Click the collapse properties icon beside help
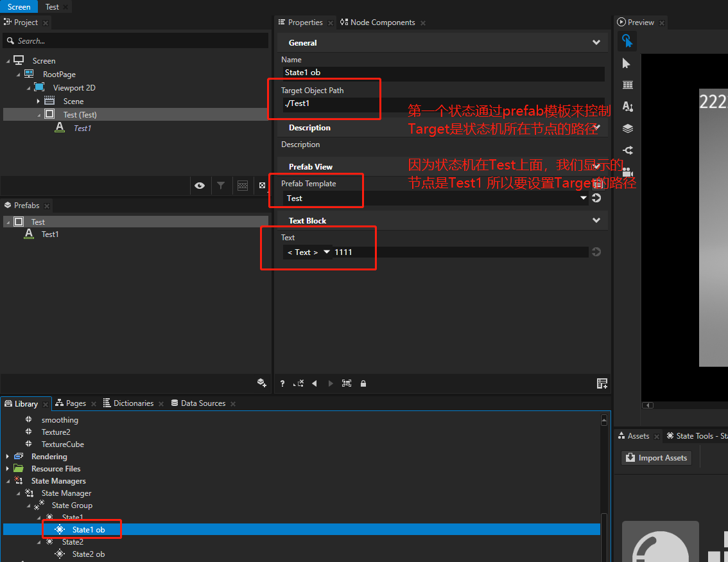 click(298, 383)
